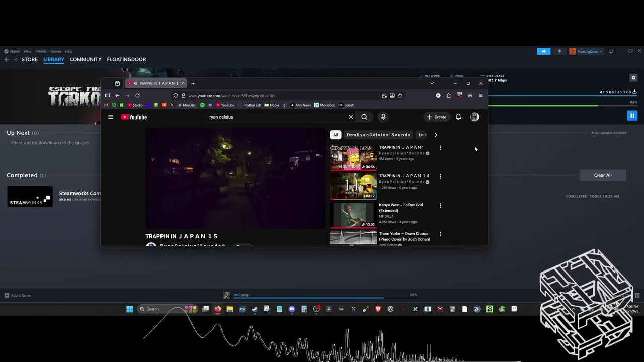Open Brave browser from taskbar

pyautogui.click(x=378, y=309)
